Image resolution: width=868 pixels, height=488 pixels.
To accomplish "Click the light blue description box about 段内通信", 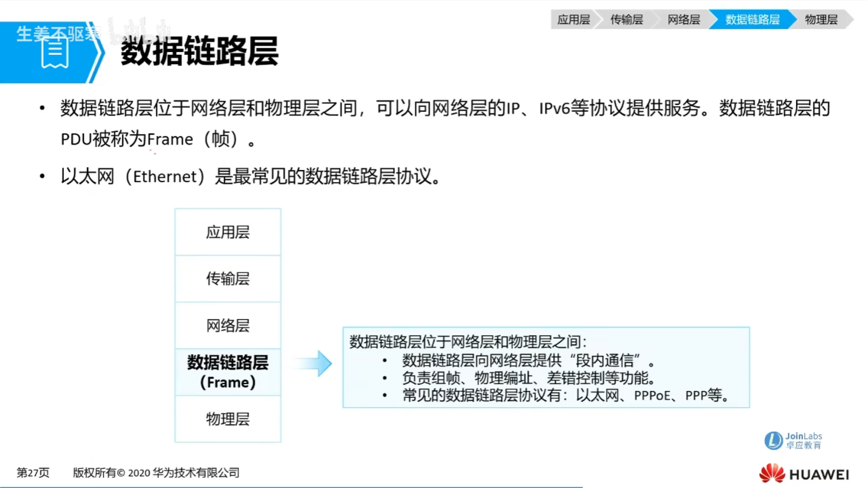I will 546,367.
